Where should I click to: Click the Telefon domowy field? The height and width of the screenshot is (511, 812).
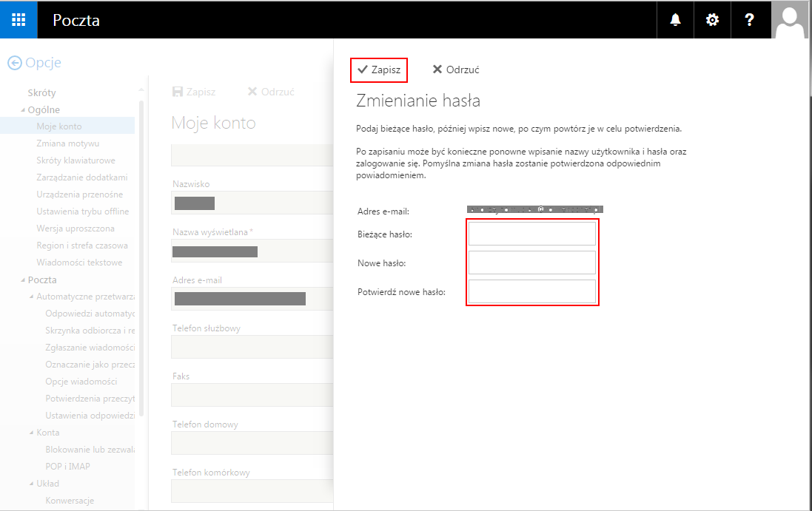(x=252, y=443)
